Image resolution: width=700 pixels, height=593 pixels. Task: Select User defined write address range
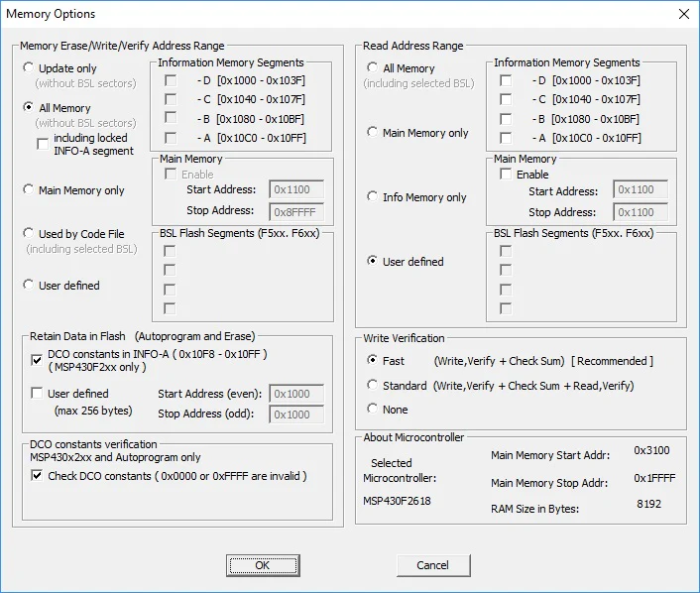pos(29,286)
